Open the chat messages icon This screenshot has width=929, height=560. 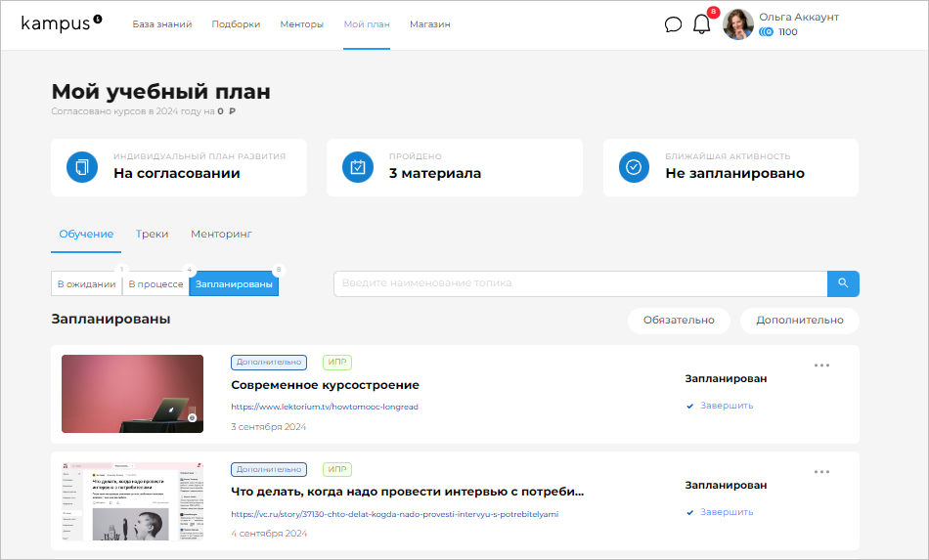673,24
